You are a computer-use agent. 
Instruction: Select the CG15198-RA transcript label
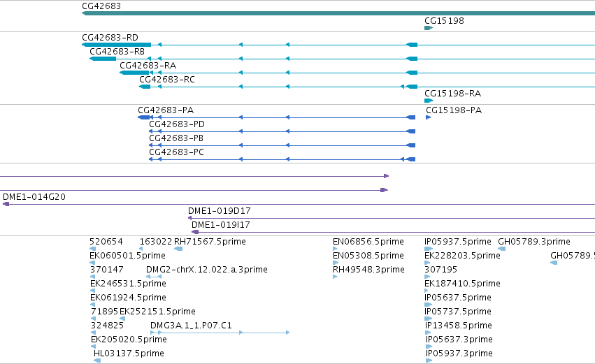click(x=452, y=94)
